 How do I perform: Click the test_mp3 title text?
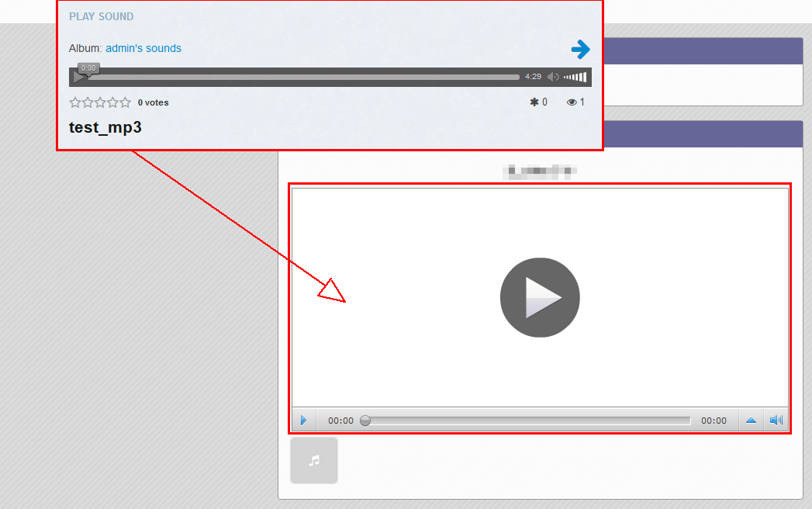pos(105,127)
